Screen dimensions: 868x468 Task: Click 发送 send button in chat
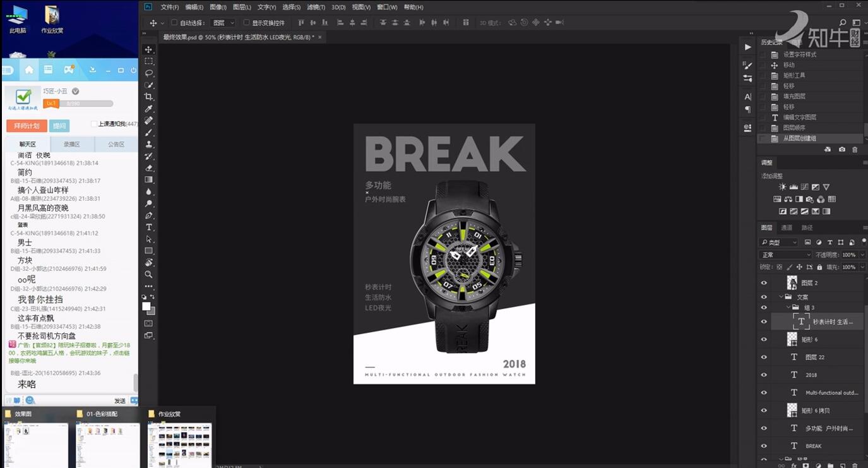[x=119, y=400]
